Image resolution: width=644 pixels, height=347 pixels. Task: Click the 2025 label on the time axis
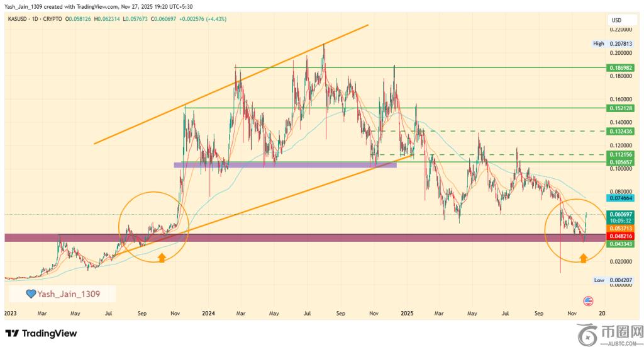point(407,312)
